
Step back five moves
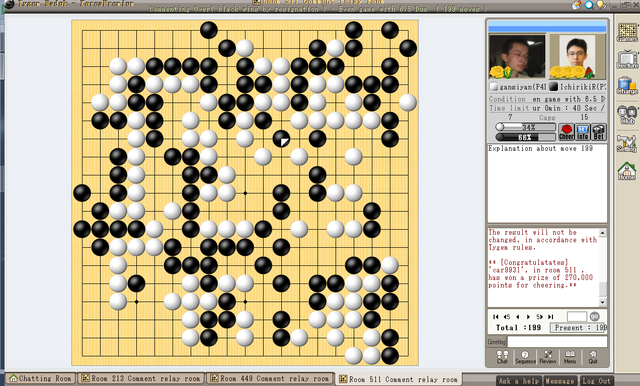click(x=507, y=317)
